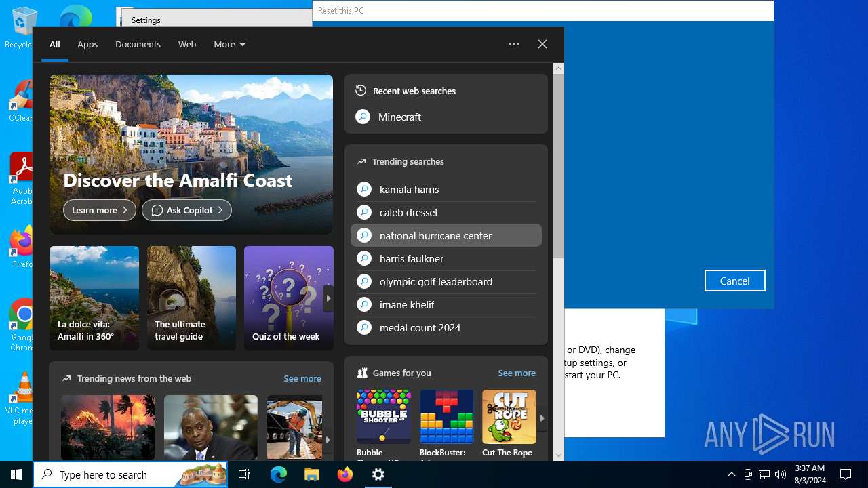The height and width of the screenshot is (488, 868).
Task: Switch to the Apps search tab
Action: coord(87,44)
